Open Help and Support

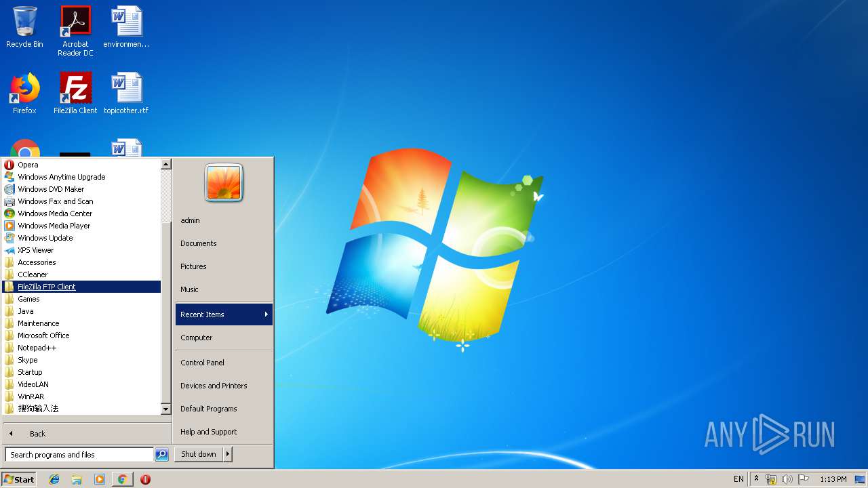224,432
